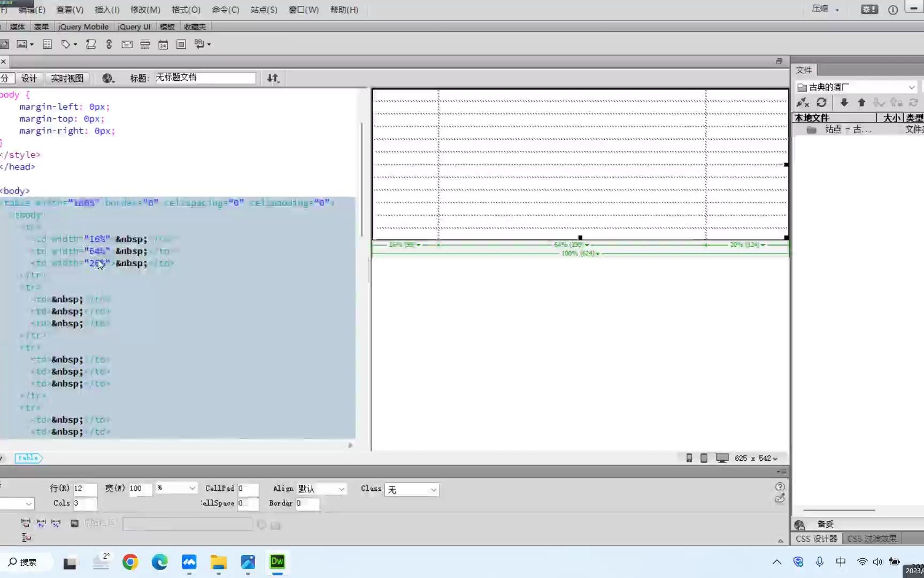Screen dimensions: 924x578
Task: Switch to the jQuery Mobile tab
Action: [83, 27]
